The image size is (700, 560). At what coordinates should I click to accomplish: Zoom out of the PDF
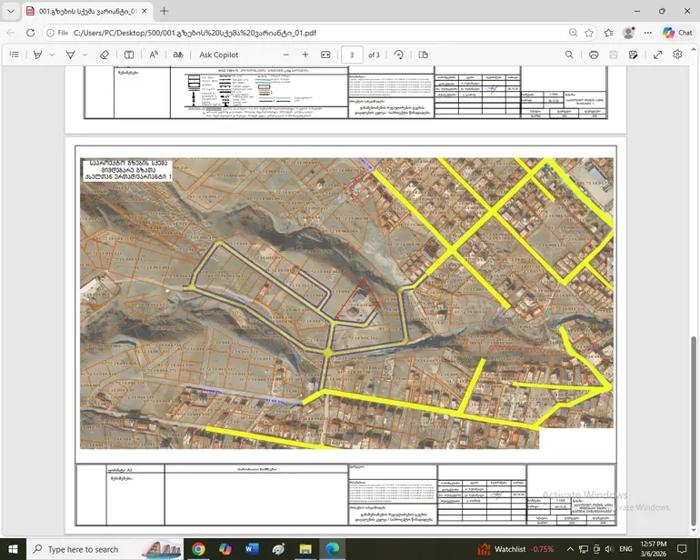pyautogui.click(x=286, y=54)
